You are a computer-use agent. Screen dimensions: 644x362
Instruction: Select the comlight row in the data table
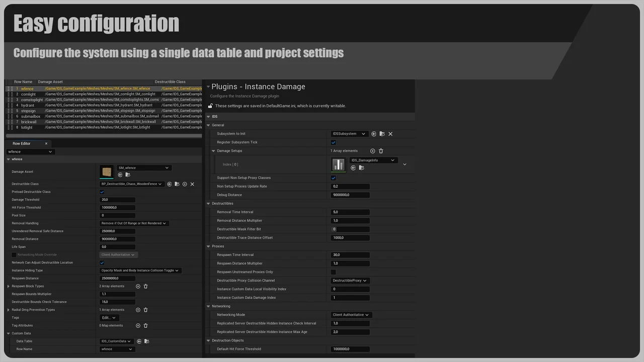[28, 94]
